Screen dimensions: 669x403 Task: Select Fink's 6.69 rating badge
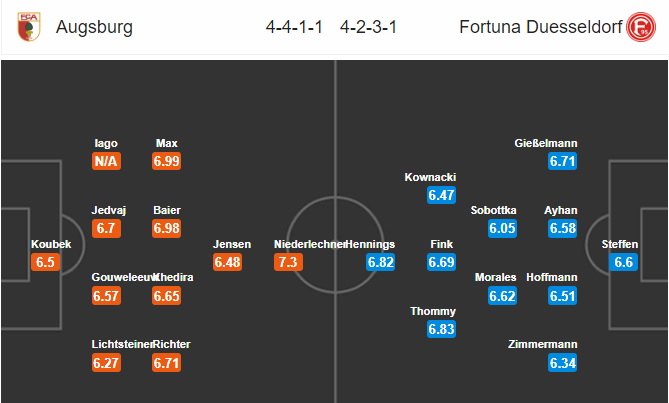coord(442,262)
